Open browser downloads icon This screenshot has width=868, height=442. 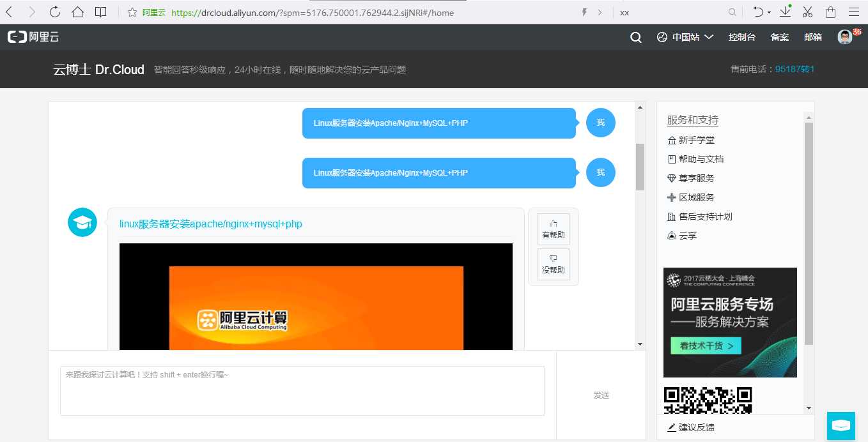(x=786, y=11)
